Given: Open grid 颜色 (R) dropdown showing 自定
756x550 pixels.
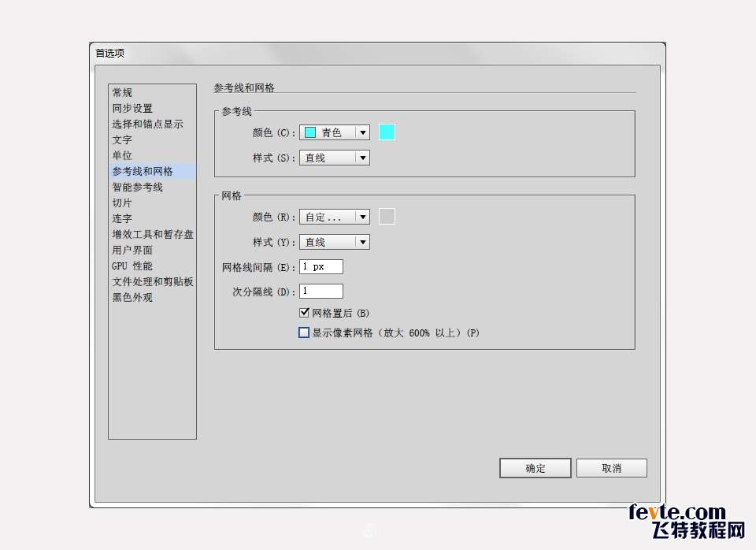Looking at the screenshot, I should tap(335, 217).
